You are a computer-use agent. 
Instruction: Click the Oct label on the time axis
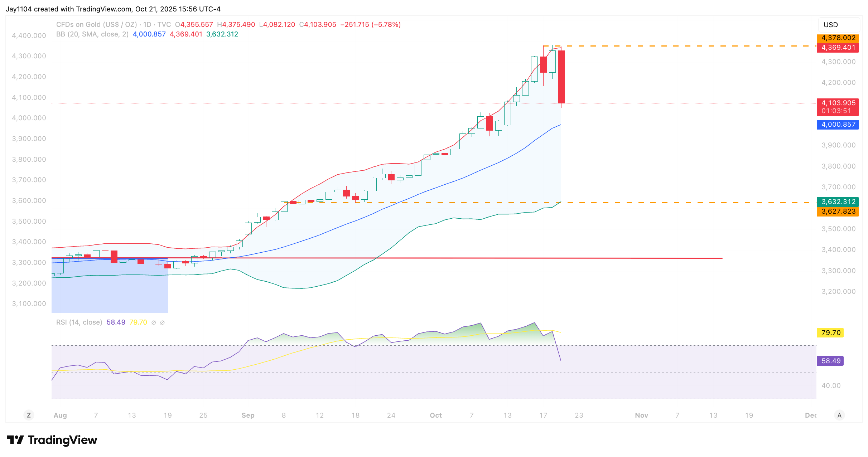[436, 415]
